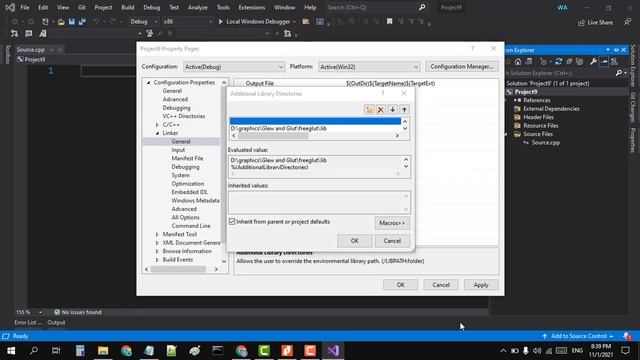640x360 pixels.
Task: Click the feedback icon beside Live Share
Action: click(627, 22)
